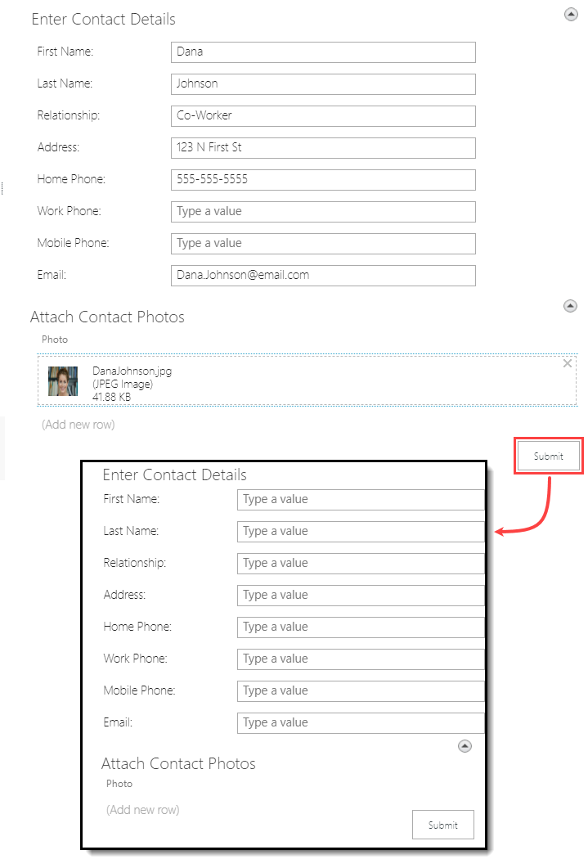Select the Home Phone field with 555-555-5555
Image resolution: width=588 pixels, height=868 pixels.
point(323,179)
